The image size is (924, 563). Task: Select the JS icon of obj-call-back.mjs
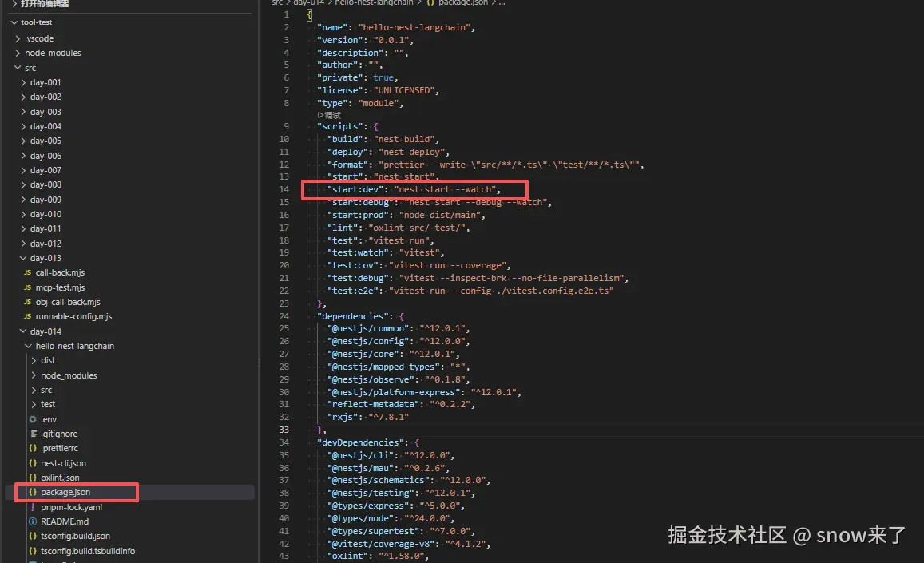click(28, 302)
